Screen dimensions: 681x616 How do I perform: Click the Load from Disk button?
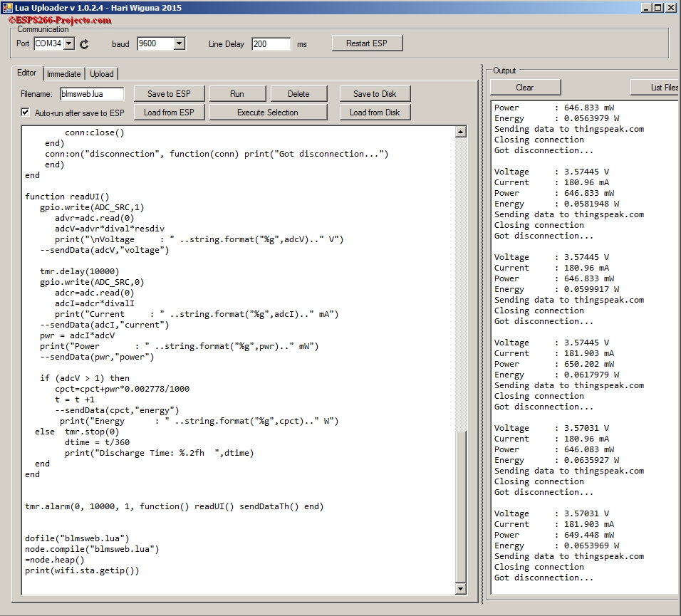[x=375, y=113]
